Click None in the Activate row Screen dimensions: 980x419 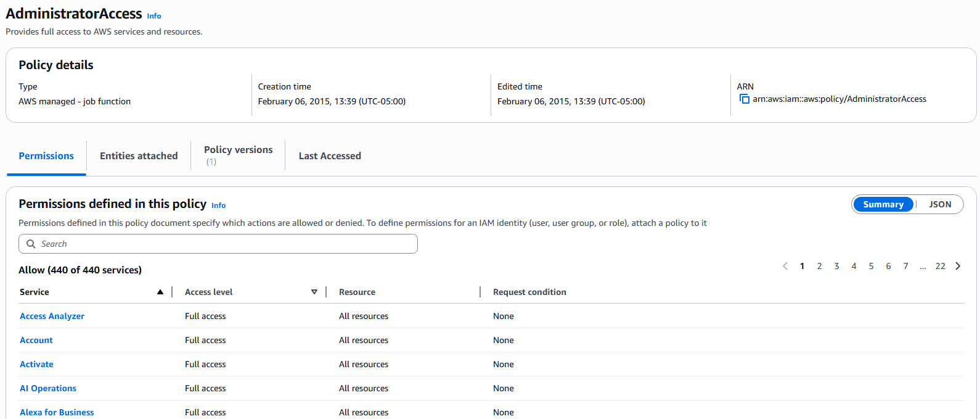504,364
